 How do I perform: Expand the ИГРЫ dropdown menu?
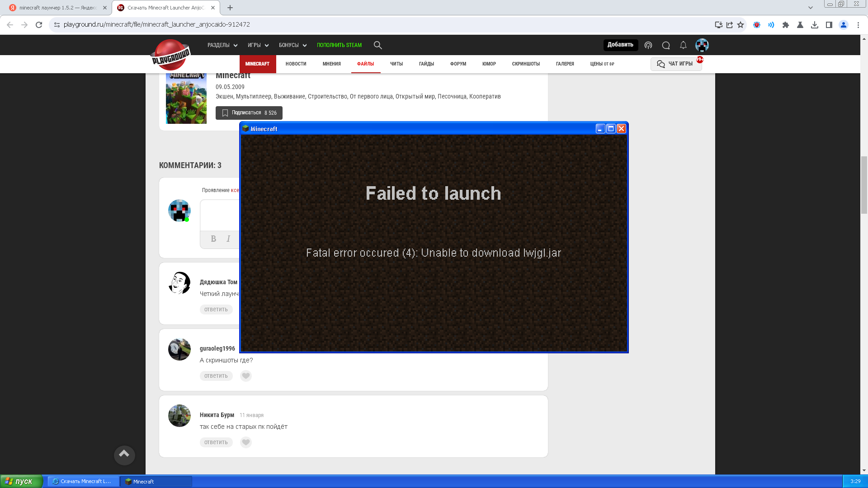(258, 45)
